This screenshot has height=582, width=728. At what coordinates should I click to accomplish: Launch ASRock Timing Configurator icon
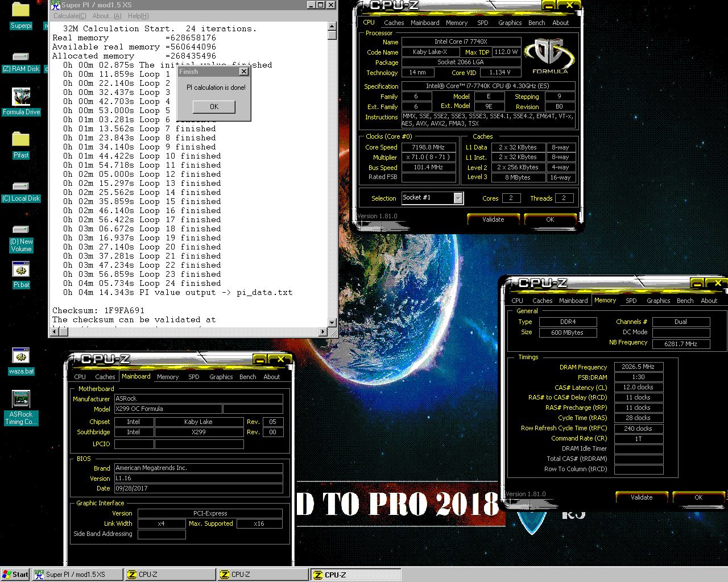[x=21, y=408]
